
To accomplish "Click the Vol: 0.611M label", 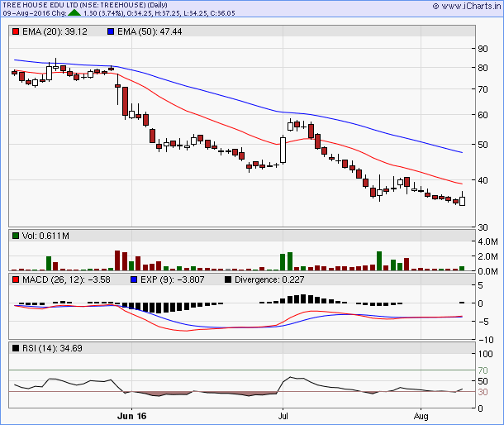I will (45, 236).
